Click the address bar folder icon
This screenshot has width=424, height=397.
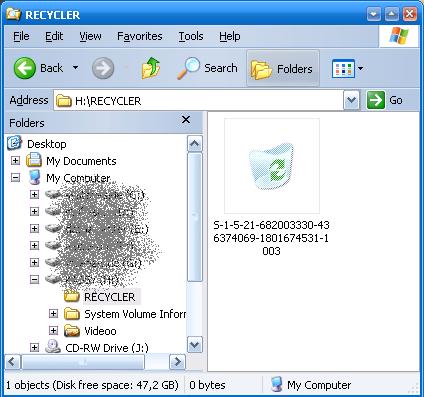(x=63, y=100)
